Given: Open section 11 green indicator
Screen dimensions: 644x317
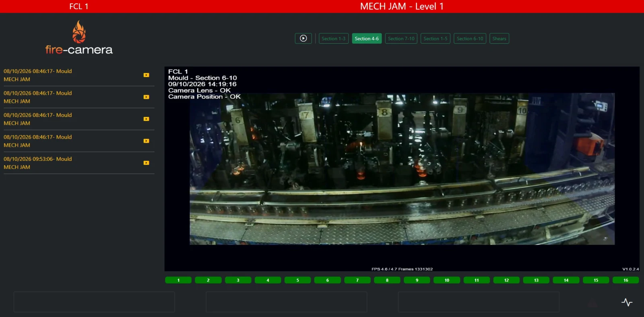Looking at the screenshot, I should 477,280.
